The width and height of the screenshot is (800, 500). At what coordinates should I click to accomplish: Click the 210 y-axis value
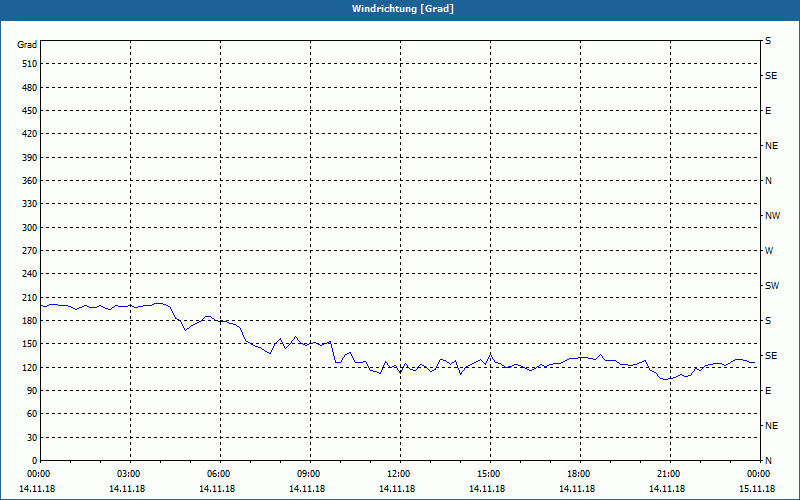pos(29,297)
